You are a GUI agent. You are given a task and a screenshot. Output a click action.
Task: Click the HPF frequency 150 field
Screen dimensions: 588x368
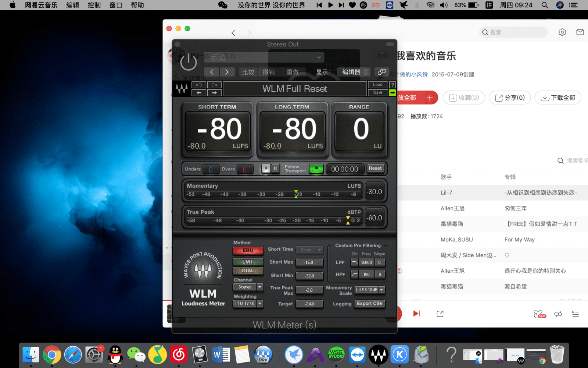click(x=366, y=274)
